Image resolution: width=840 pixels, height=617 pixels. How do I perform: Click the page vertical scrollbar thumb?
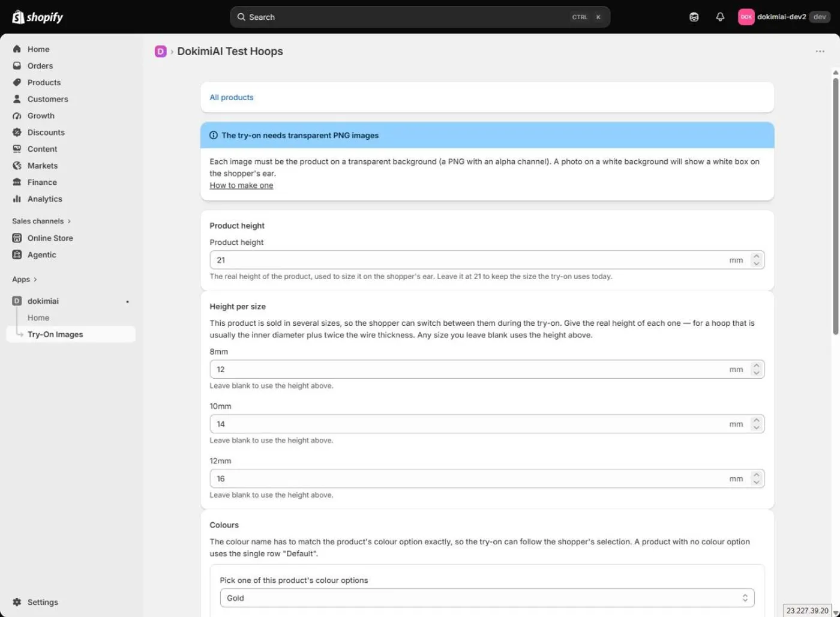click(x=835, y=206)
